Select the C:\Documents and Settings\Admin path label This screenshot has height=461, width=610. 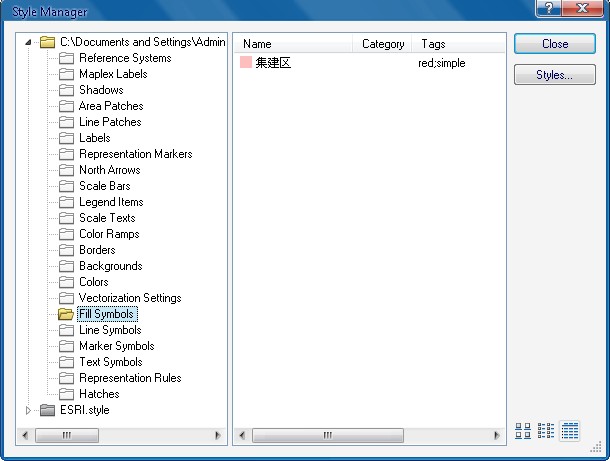point(143,42)
